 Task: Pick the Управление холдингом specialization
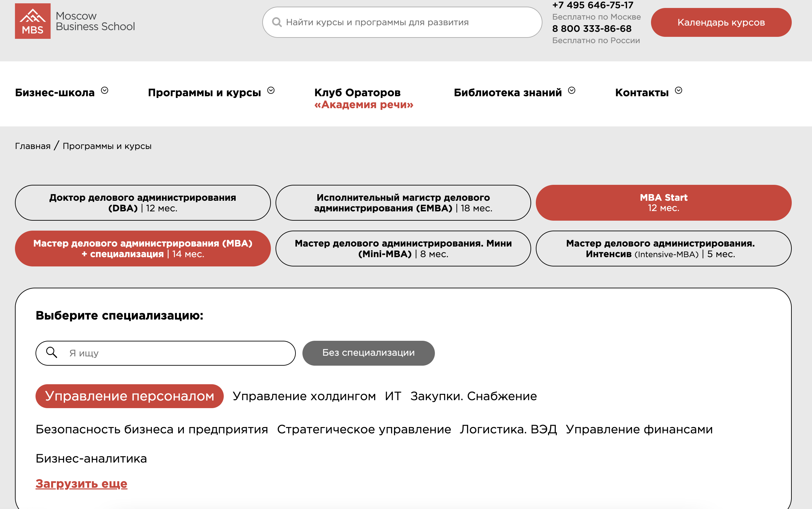click(304, 396)
